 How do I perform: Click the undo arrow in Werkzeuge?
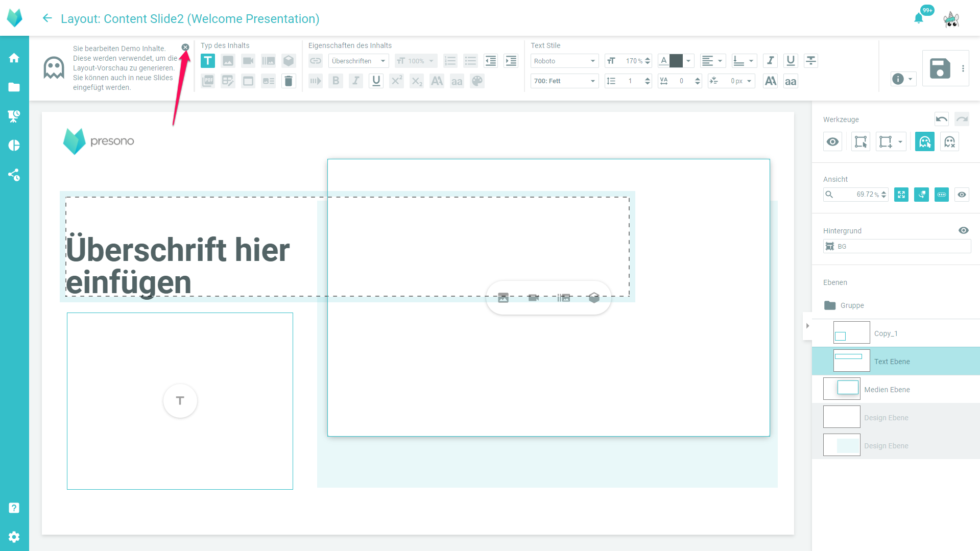941,119
